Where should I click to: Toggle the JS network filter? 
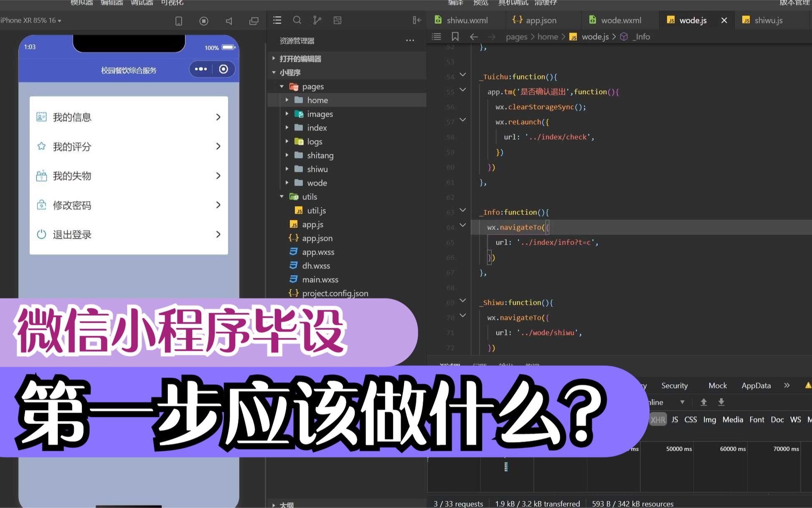[675, 419]
